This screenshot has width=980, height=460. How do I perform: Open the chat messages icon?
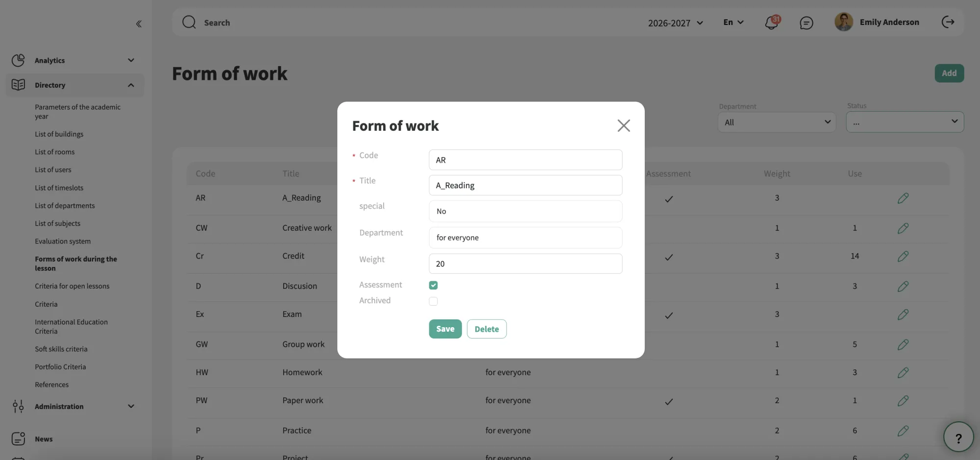(806, 23)
